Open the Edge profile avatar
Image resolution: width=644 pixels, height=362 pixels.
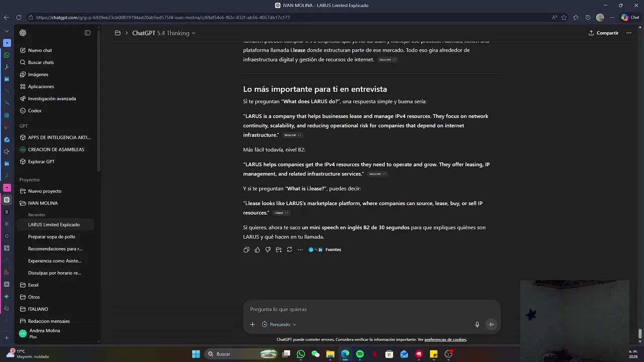click(x=600, y=17)
